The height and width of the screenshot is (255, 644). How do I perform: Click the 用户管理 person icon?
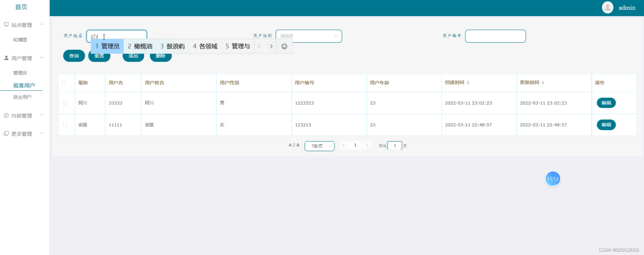click(x=6, y=58)
